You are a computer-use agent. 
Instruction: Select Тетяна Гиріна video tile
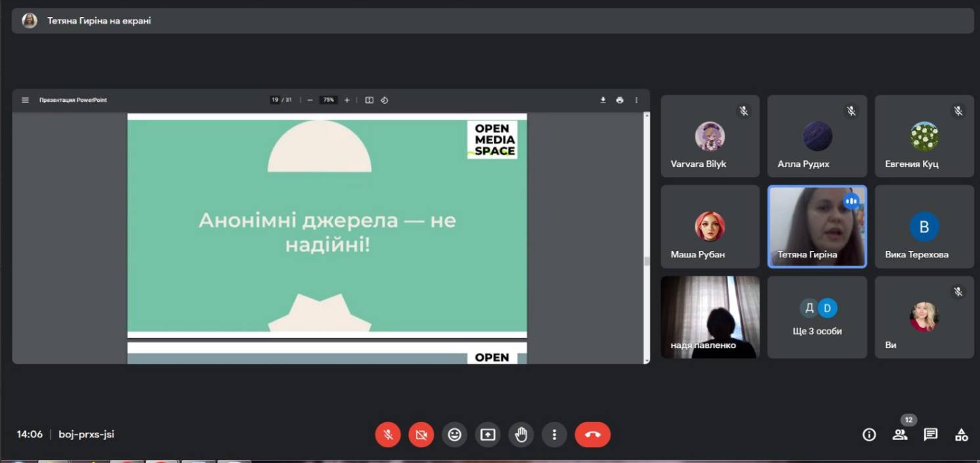pyautogui.click(x=817, y=227)
